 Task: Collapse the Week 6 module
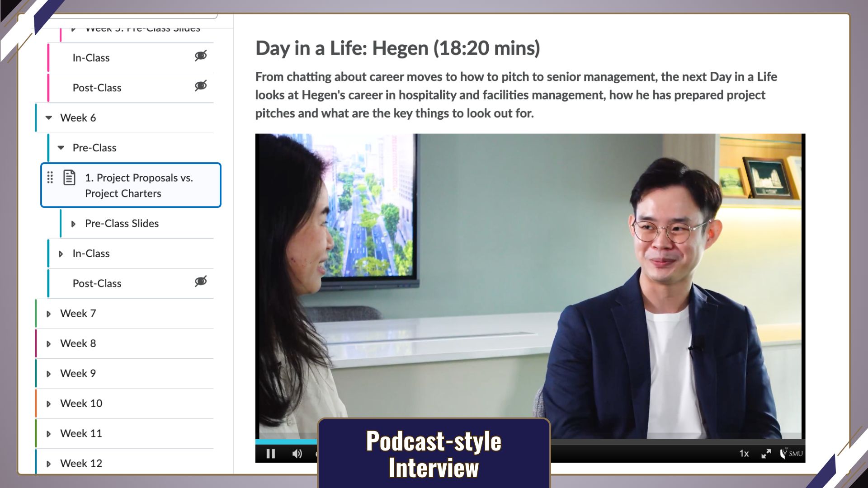click(x=49, y=117)
